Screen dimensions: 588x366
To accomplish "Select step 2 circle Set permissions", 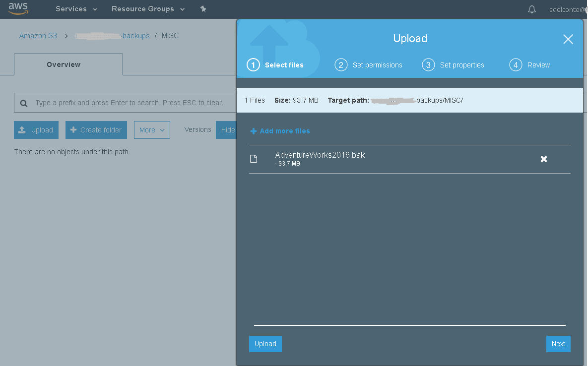I will click(x=341, y=65).
